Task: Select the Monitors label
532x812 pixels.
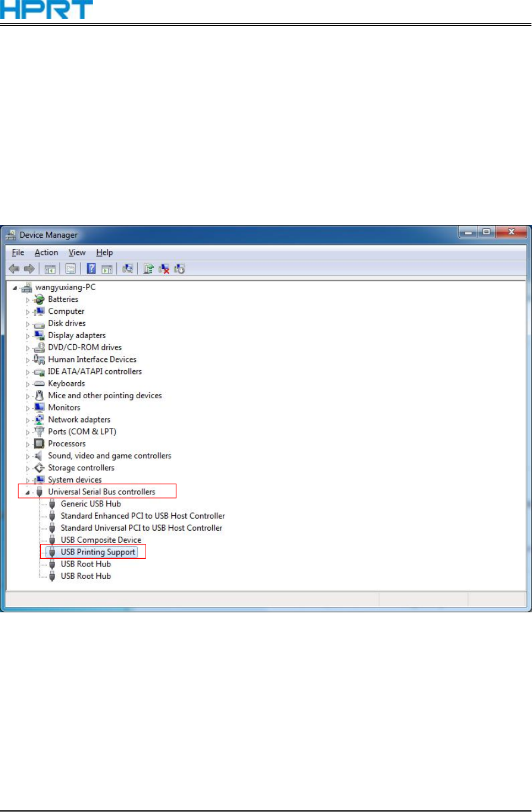Action: 64,408
